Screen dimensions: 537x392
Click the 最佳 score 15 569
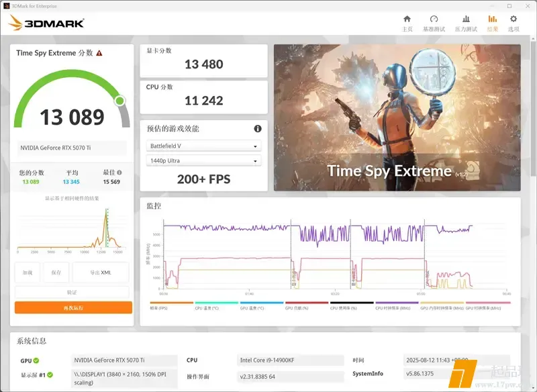point(111,182)
